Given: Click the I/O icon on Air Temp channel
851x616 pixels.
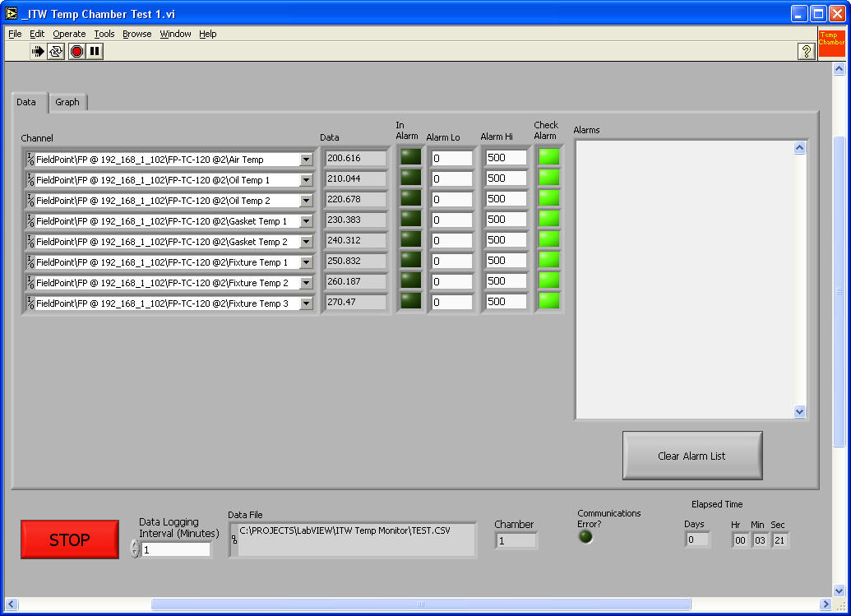Looking at the screenshot, I should [x=30, y=159].
